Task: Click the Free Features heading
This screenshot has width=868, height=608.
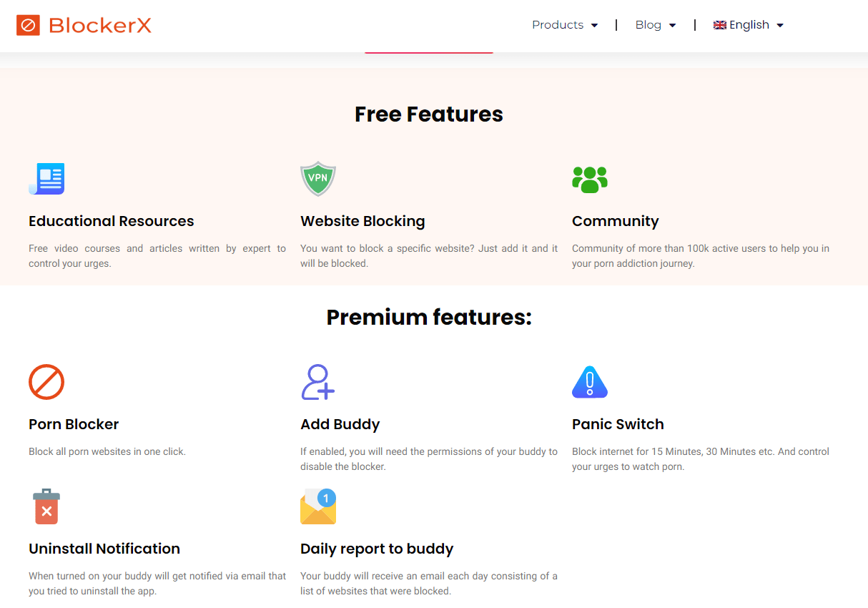Action: point(429,113)
